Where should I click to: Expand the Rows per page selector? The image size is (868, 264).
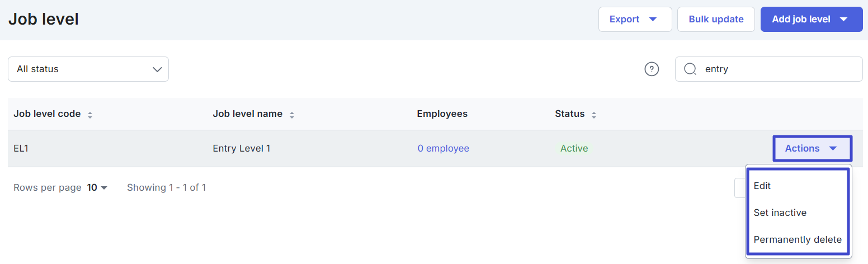[97, 188]
